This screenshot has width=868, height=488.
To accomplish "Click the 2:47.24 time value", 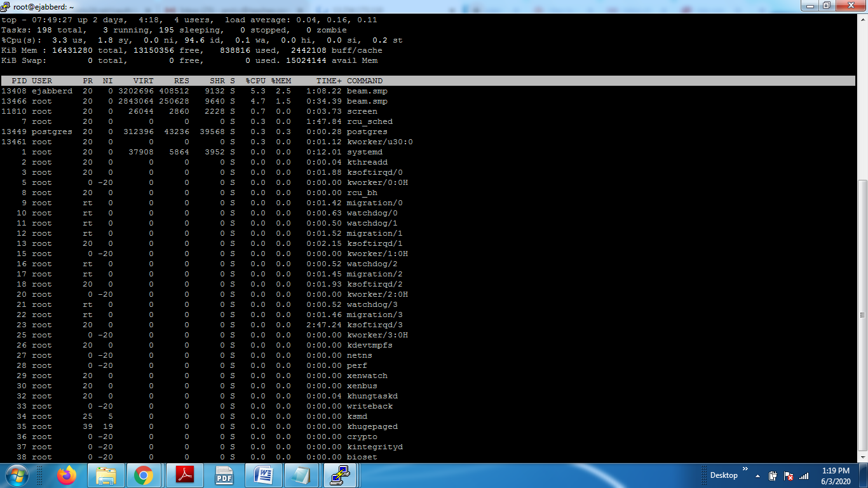I will pos(324,325).
